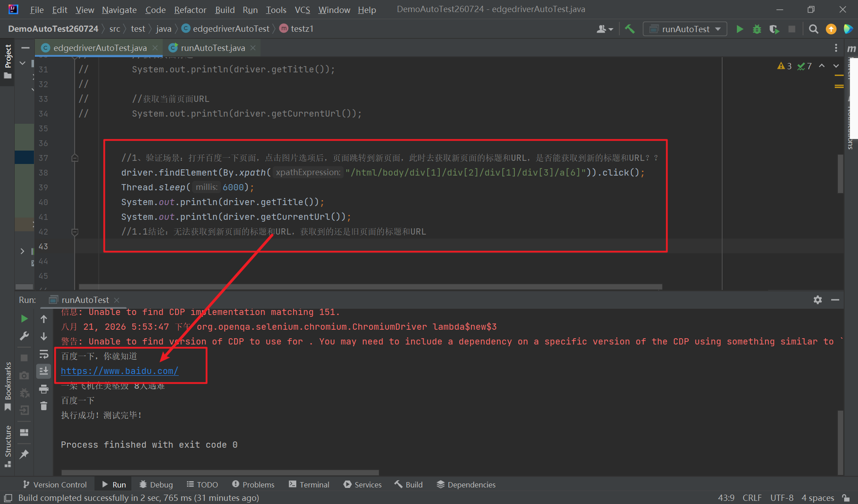Toggle soft-wrap in Run console
The image size is (858, 504).
[44, 354]
